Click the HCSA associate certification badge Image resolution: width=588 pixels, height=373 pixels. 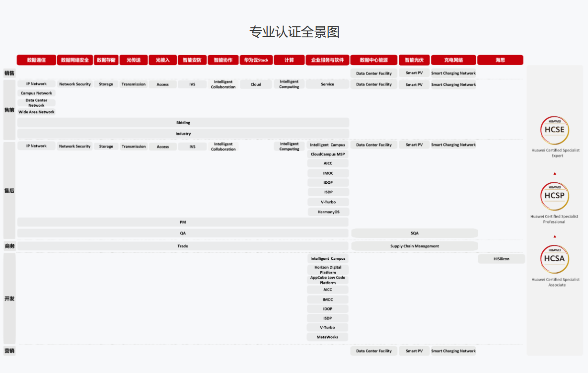pos(555,259)
